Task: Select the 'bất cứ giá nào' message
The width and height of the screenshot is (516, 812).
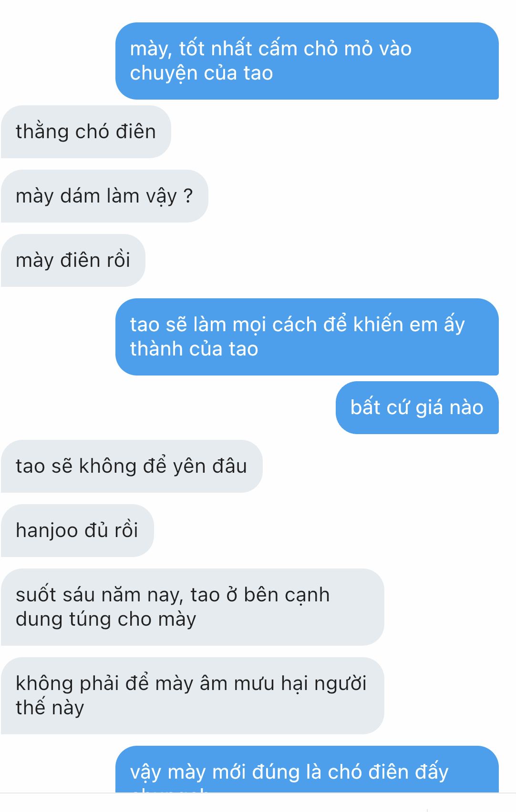Action: [417, 407]
